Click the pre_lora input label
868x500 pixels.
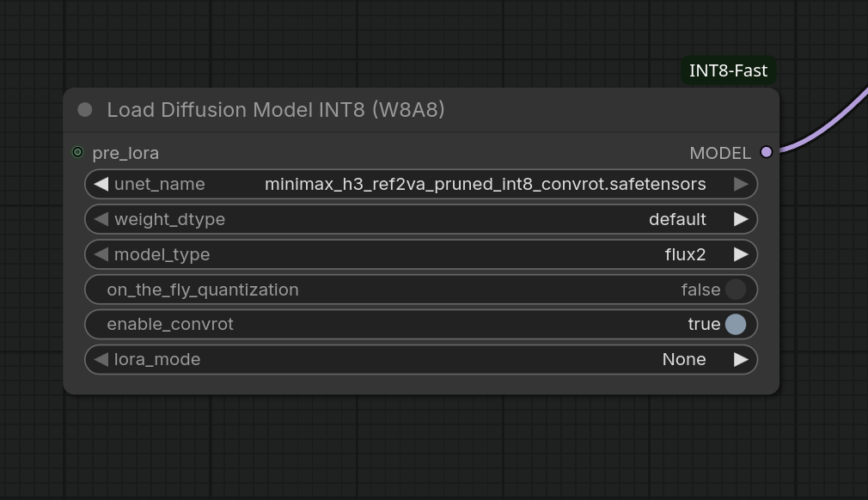click(125, 153)
